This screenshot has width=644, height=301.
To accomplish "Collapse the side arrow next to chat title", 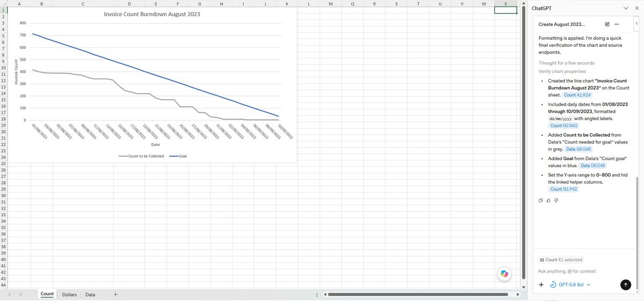I will [637, 24].
